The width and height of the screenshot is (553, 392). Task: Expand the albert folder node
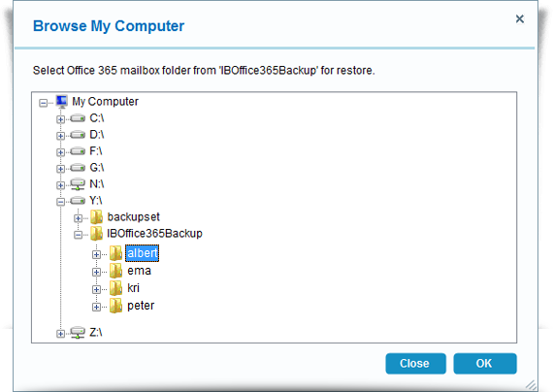click(x=96, y=254)
